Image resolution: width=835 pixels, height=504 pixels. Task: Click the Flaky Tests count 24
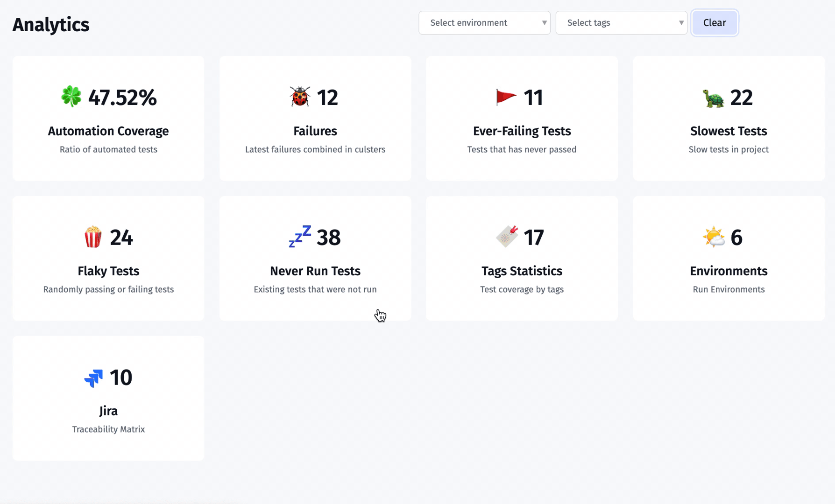121,238
